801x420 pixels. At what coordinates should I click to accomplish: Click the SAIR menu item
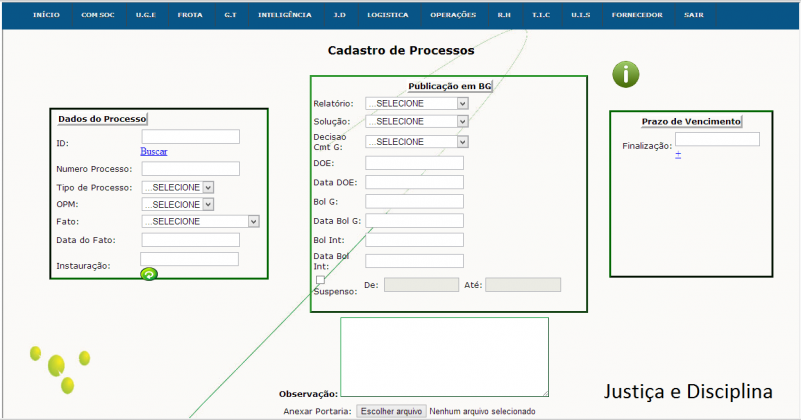tap(694, 16)
